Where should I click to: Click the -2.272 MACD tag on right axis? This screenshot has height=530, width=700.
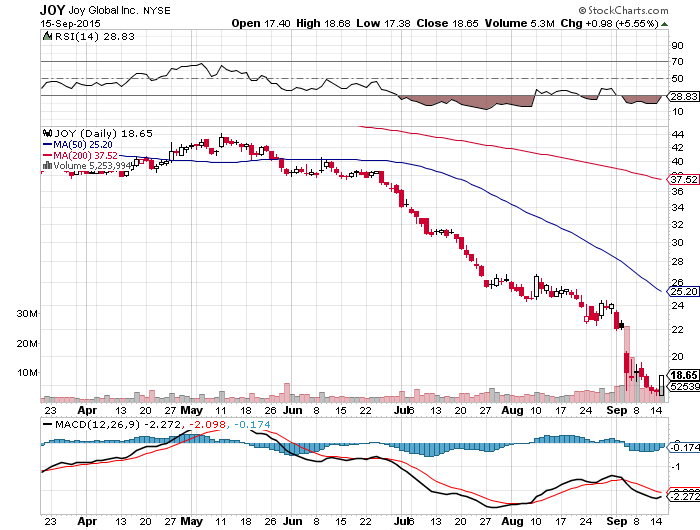click(684, 497)
